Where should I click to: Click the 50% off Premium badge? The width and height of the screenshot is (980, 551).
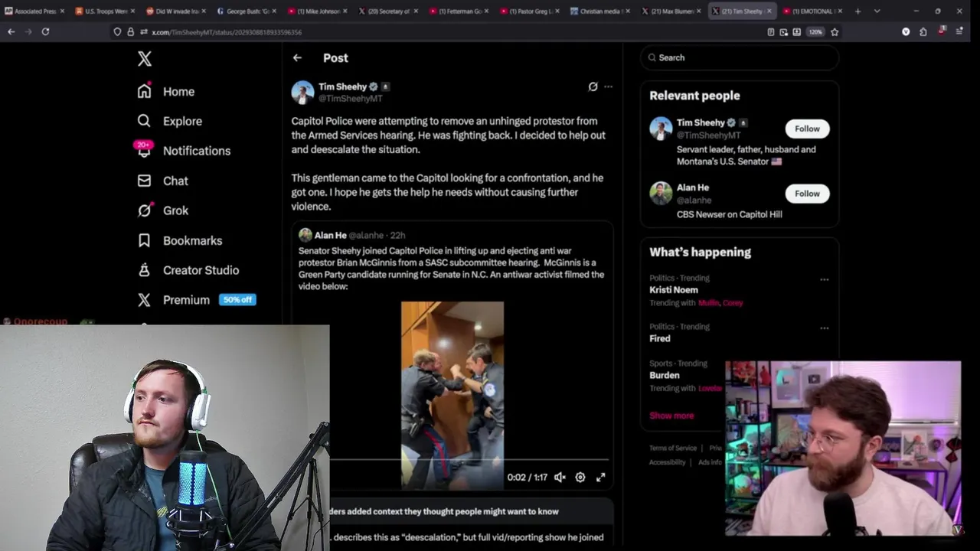click(237, 300)
